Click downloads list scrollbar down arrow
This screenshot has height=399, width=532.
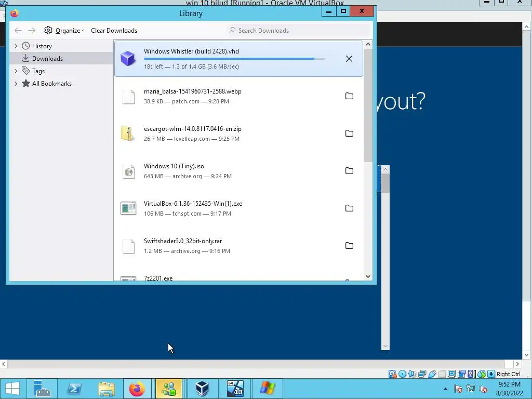click(x=368, y=276)
